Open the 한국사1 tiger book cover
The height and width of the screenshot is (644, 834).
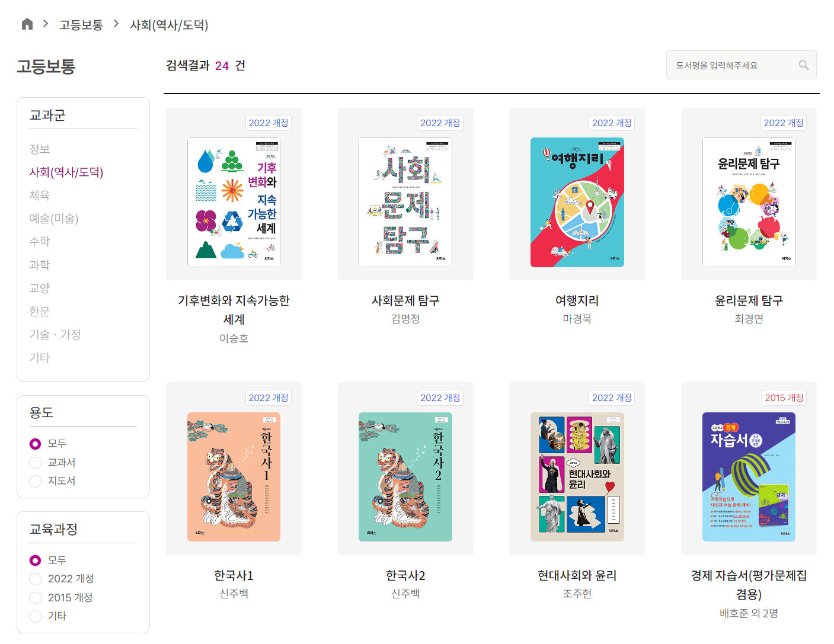click(x=234, y=477)
